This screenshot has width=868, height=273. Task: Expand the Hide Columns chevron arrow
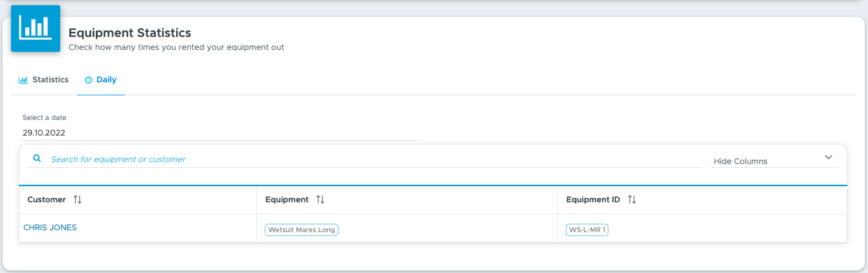pos(829,158)
